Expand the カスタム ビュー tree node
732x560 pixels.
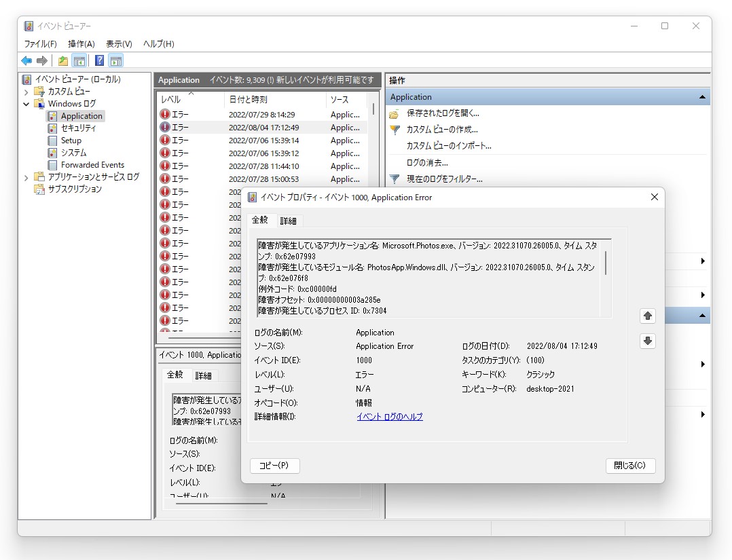click(26, 92)
